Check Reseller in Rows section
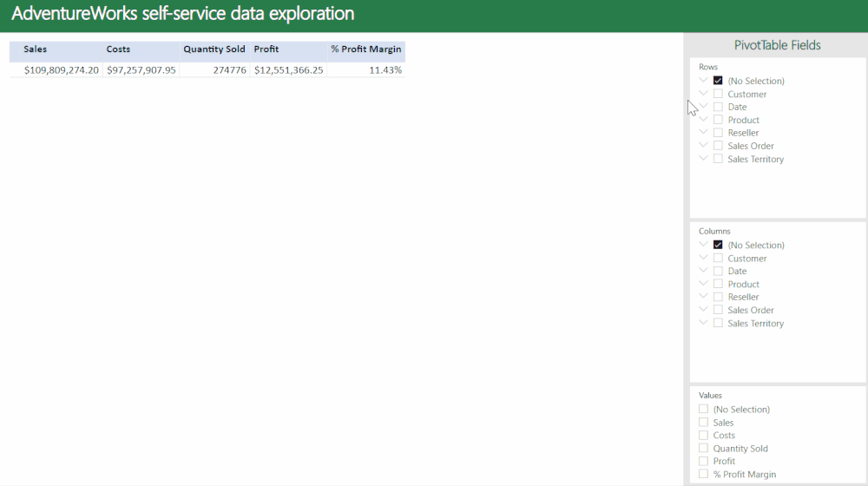 (718, 133)
